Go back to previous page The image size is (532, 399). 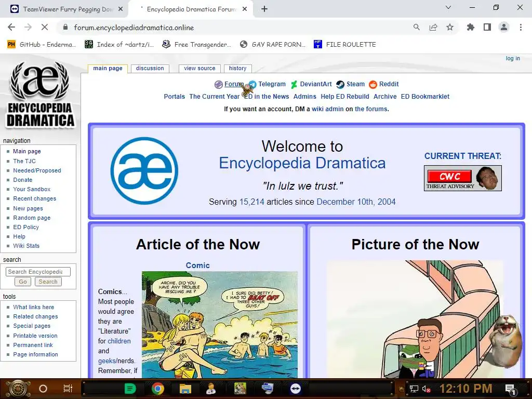[11, 27]
